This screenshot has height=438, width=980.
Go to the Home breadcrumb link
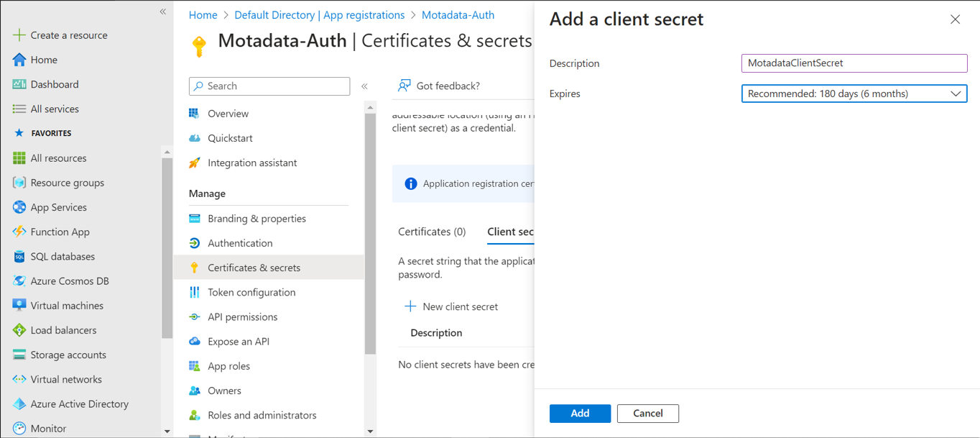[203, 15]
